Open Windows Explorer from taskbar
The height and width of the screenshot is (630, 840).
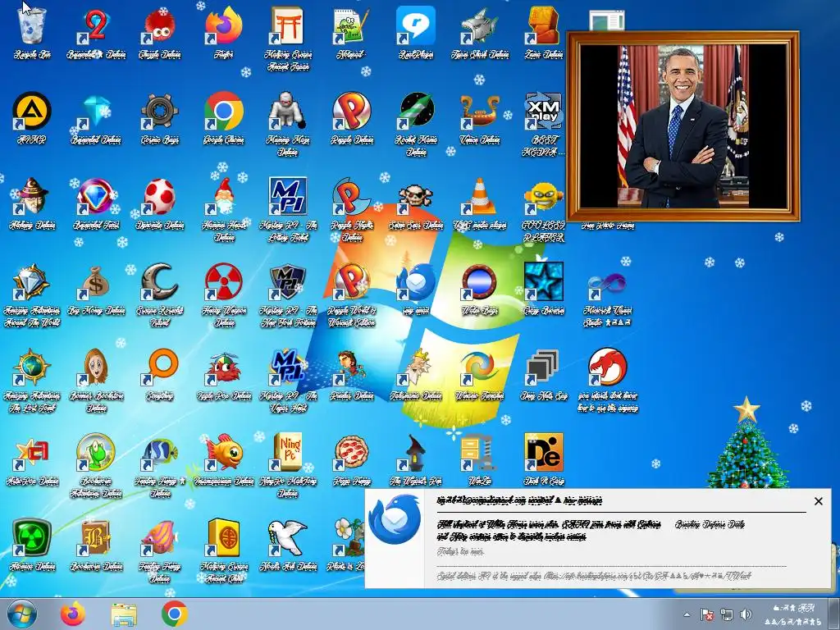(x=124, y=614)
